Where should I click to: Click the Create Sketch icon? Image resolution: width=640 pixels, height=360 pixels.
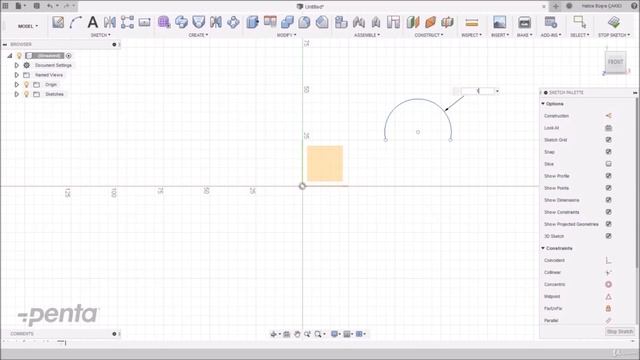point(58,22)
